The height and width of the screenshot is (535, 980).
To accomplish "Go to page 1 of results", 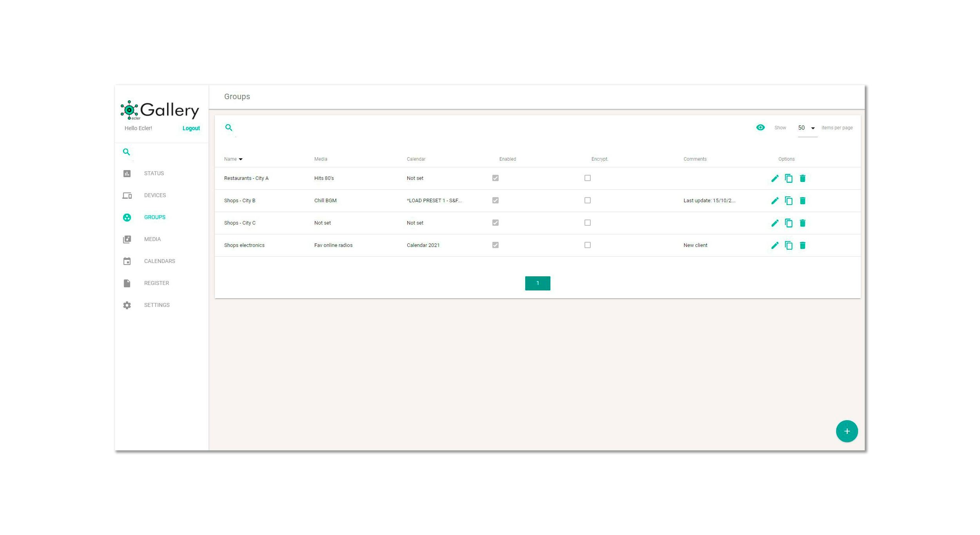I will 537,283.
